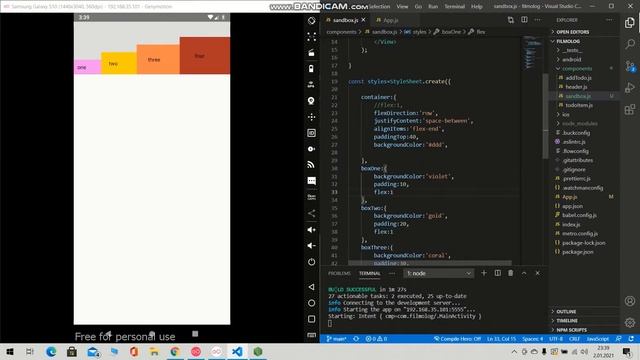Click the Genymotion power button icon
Image resolution: width=640 pixels, height=360 pixels.
coord(311,262)
